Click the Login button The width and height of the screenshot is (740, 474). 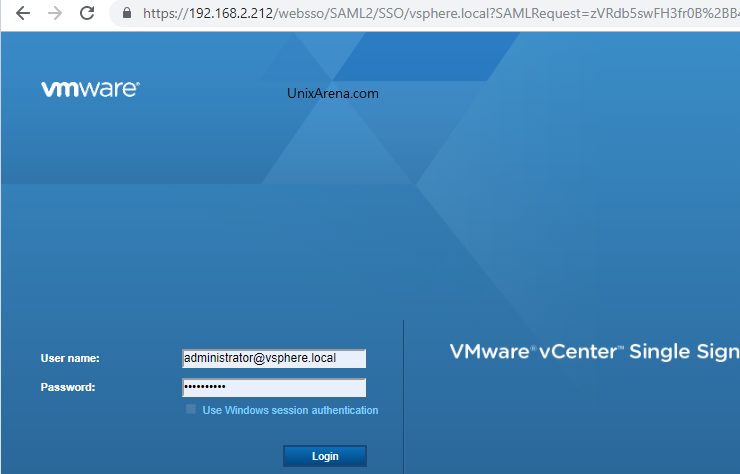pos(325,456)
